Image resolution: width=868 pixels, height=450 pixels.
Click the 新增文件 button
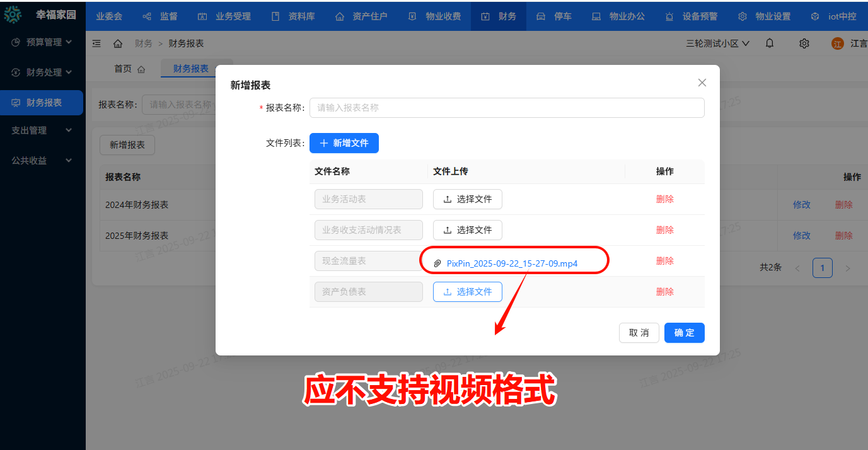344,143
